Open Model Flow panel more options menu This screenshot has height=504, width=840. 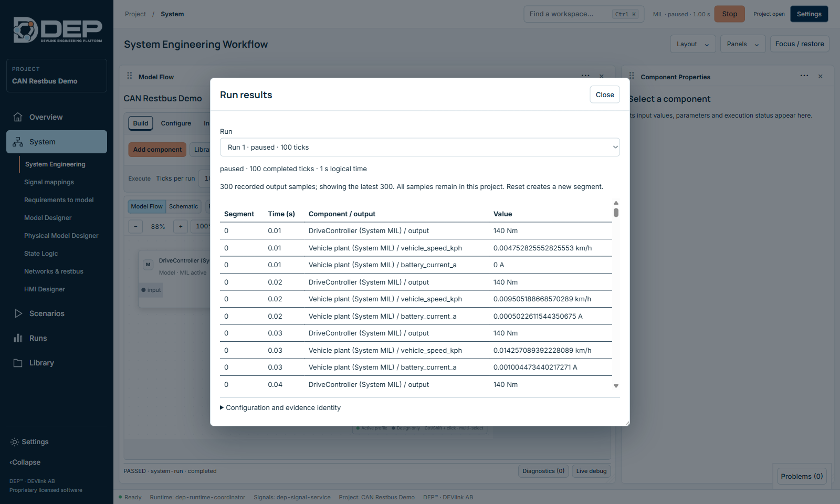(585, 76)
